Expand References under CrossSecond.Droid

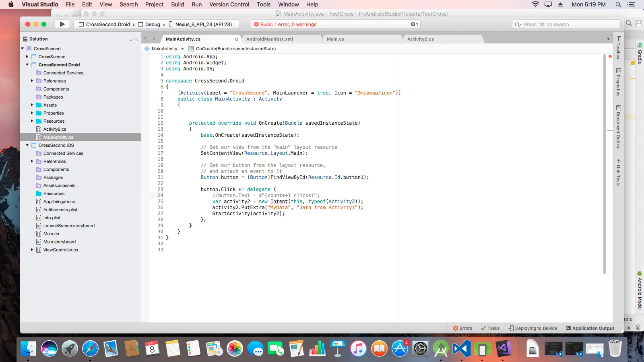click(32, 81)
